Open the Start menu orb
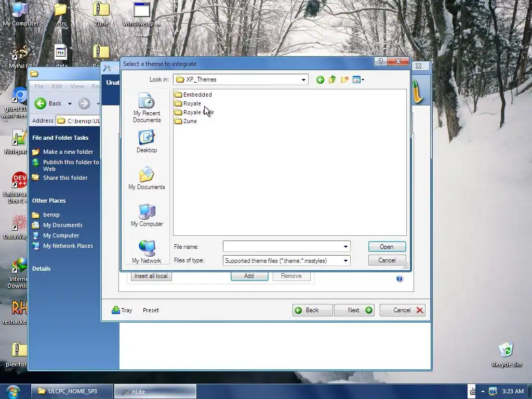The width and height of the screenshot is (532, 399). (x=13, y=392)
